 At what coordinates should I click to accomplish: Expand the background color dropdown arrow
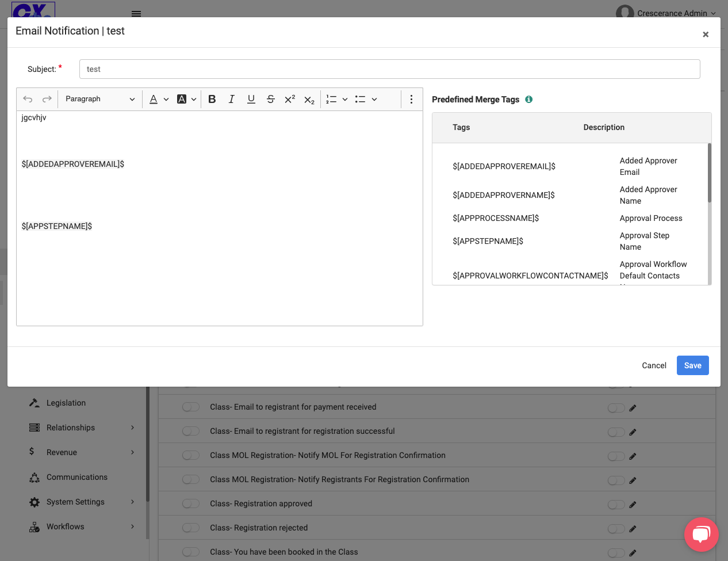point(194,100)
